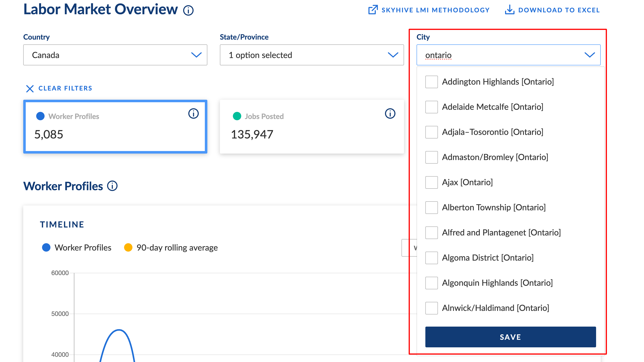Click the green dot on Jobs Posted card
Image resolution: width=644 pixels, height=362 pixels.
tap(237, 116)
